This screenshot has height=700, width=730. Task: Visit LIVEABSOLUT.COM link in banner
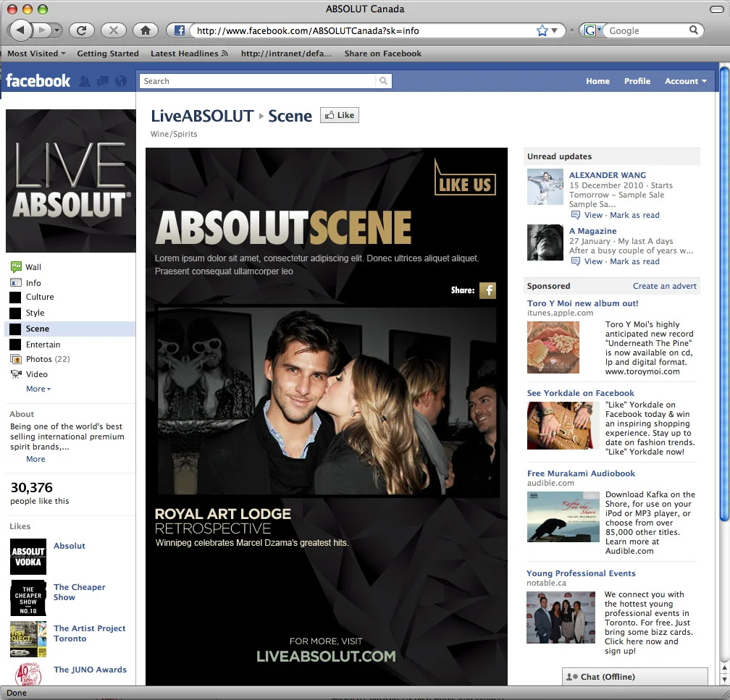point(326,657)
